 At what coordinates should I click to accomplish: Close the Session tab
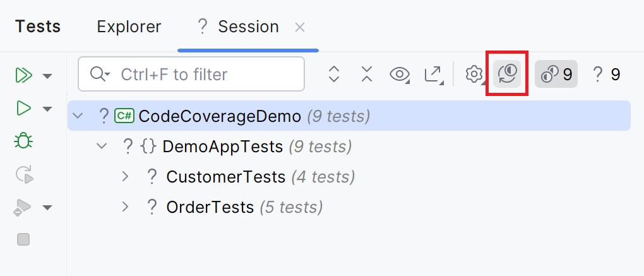coord(300,27)
